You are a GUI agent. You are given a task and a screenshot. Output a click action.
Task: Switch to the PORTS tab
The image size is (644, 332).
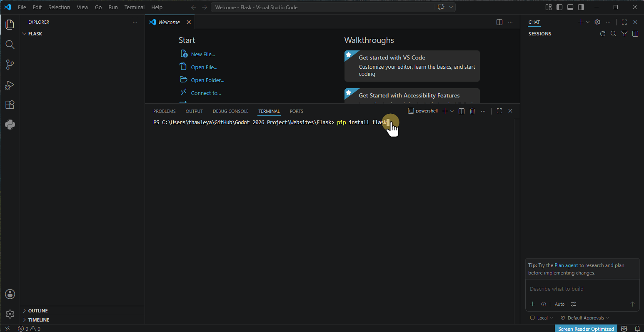pyautogui.click(x=297, y=111)
